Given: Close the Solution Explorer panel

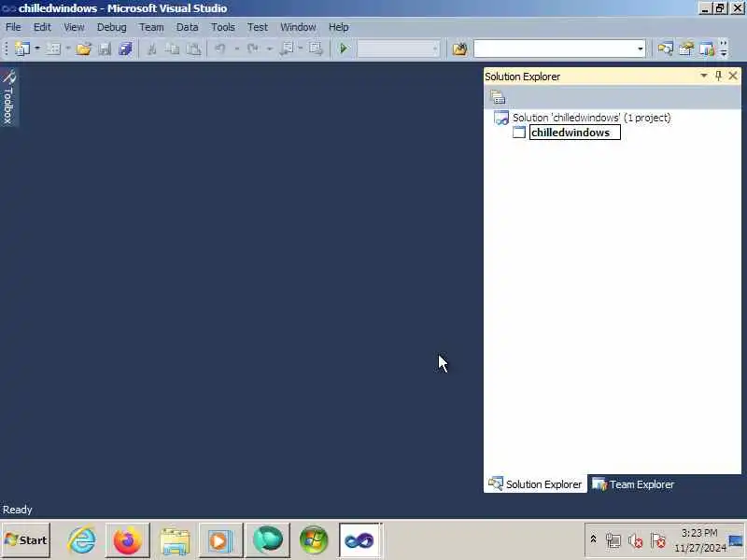Looking at the screenshot, I should (733, 76).
